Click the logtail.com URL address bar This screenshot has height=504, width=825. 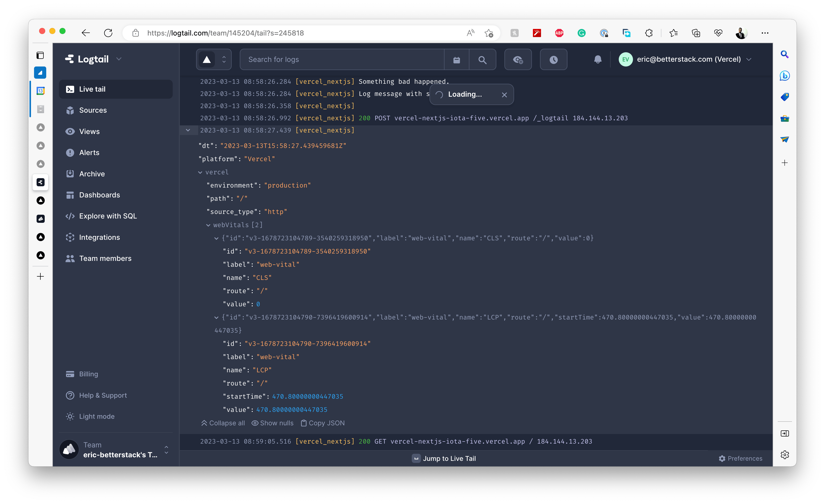225,33
